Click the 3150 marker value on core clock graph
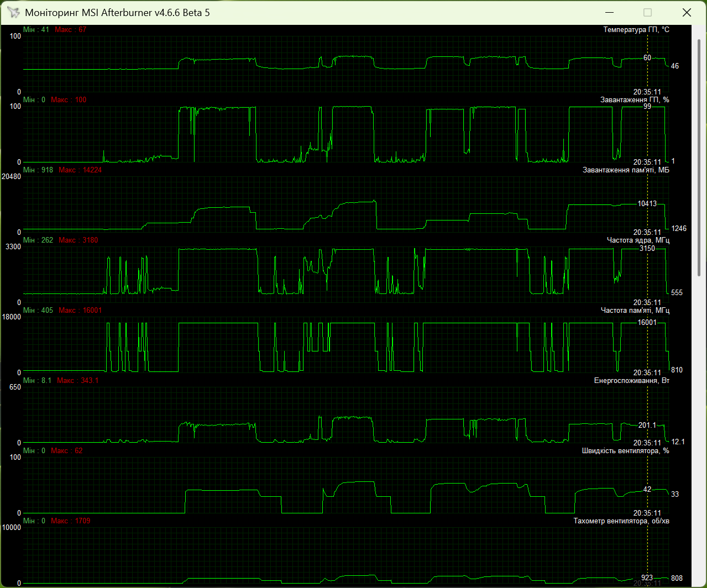The image size is (707, 588). [x=647, y=249]
